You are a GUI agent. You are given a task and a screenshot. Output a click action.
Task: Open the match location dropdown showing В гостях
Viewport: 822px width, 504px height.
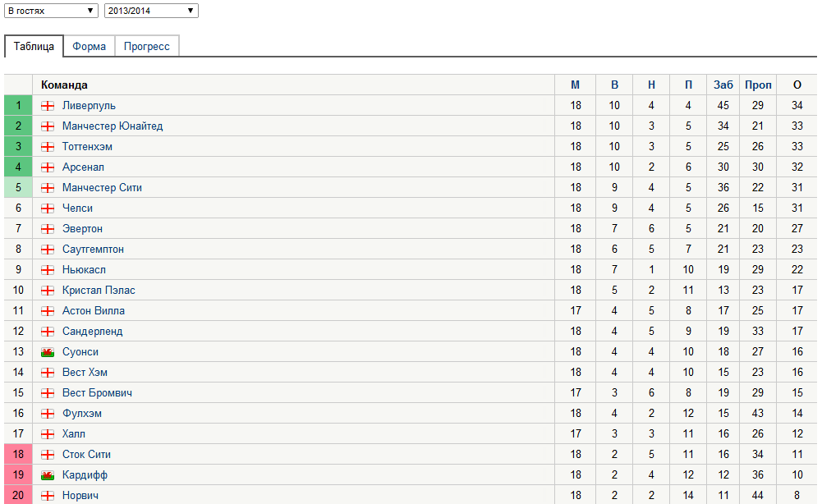pyautogui.click(x=51, y=11)
